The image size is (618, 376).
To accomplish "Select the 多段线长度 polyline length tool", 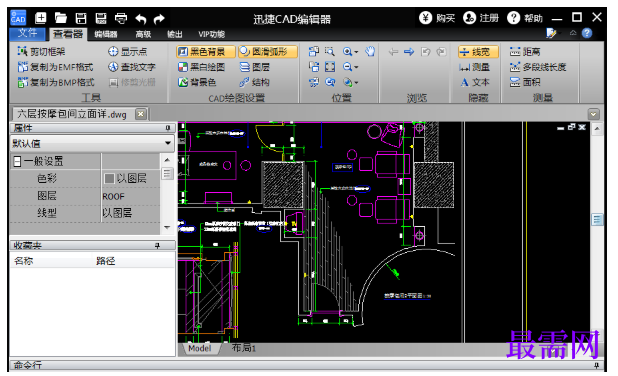I will 538,67.
